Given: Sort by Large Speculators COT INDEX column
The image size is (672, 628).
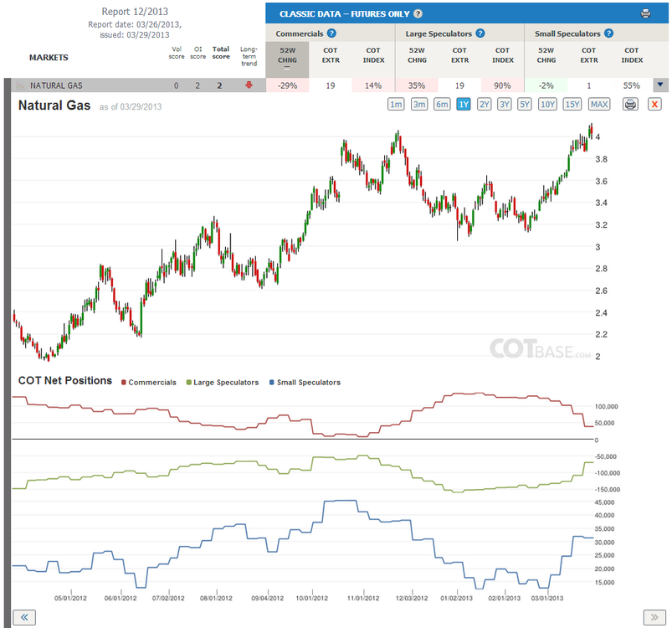Looking at the screenshot, I should click(x=502, y=55).
